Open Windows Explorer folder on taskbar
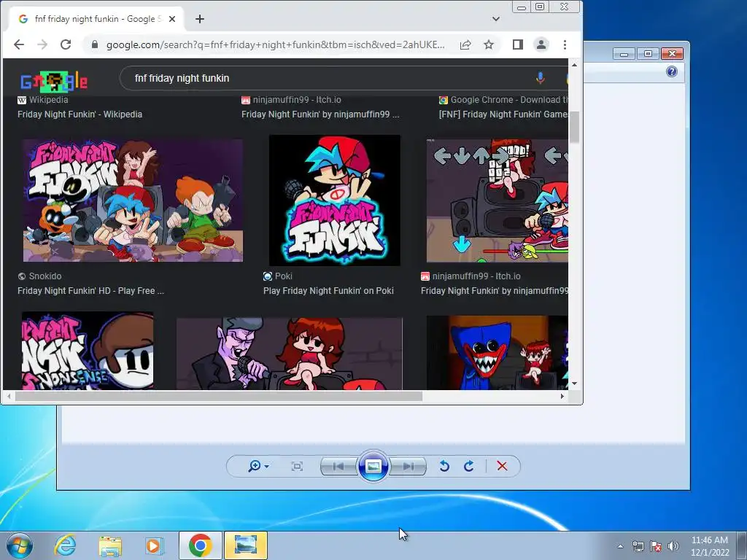 click(110, 545)
